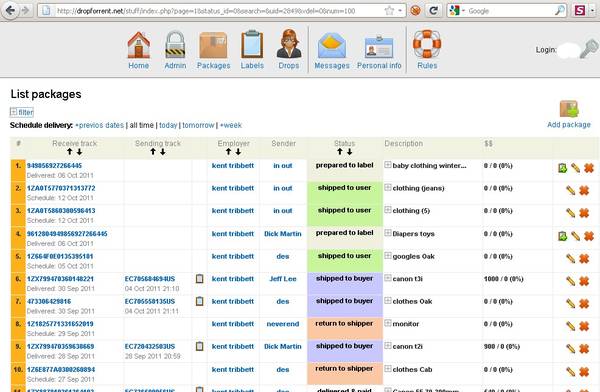Image resolution: width=600 pixels, height=392 pixels.
Task: Open the Packages box icon
Action: pos(214,45)
